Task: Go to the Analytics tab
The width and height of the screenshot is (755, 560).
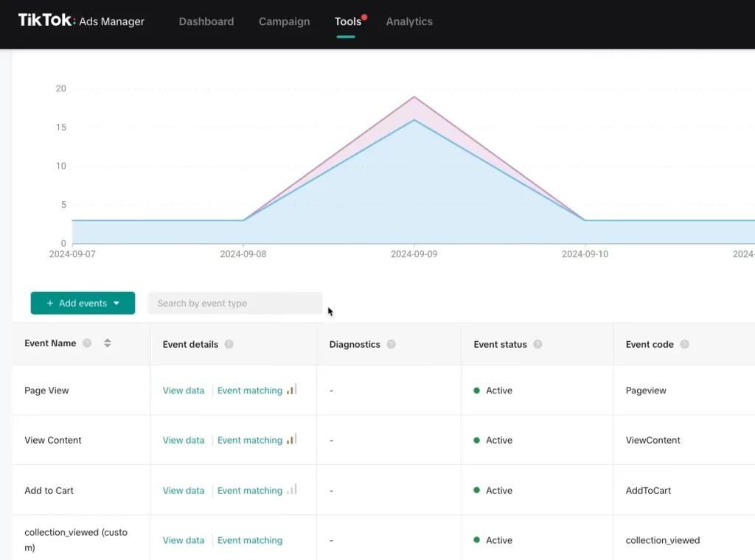Action: (x=409, y=21)
